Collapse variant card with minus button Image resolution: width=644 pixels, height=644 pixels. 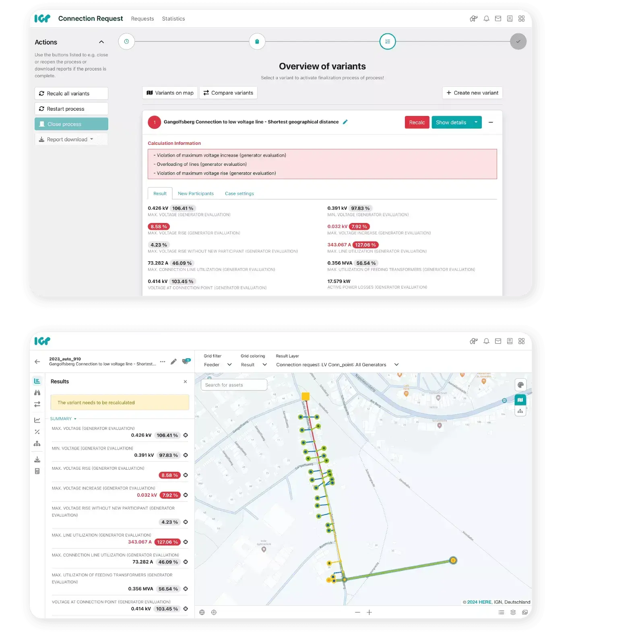(491, 122)
